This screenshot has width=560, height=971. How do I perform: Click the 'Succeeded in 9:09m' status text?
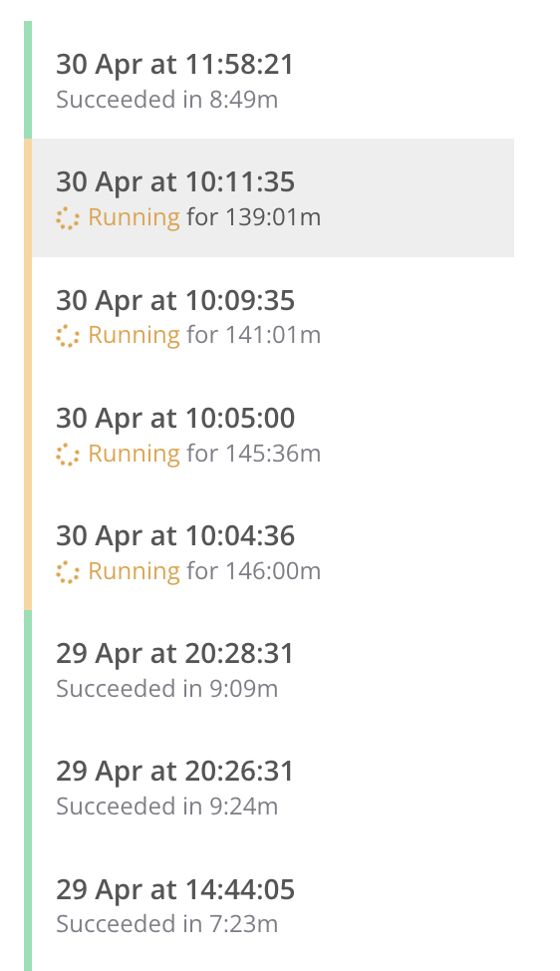coord(167,689)
